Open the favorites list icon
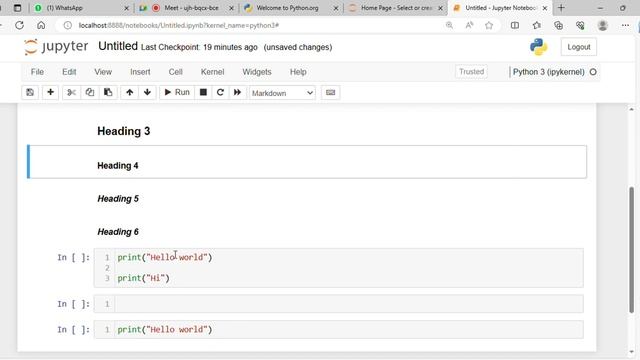The width and height of the screenshot is (640, 360). [x=536, y=25]
